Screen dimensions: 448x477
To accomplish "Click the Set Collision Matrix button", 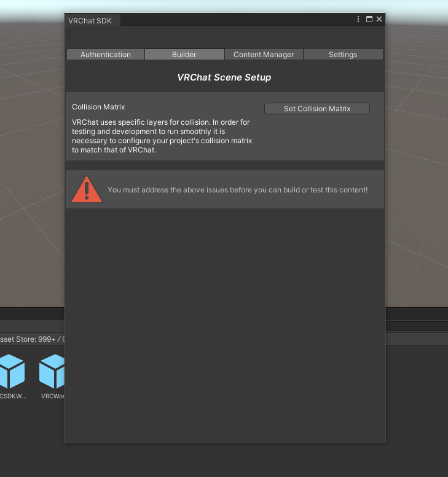I will [317, 109].
